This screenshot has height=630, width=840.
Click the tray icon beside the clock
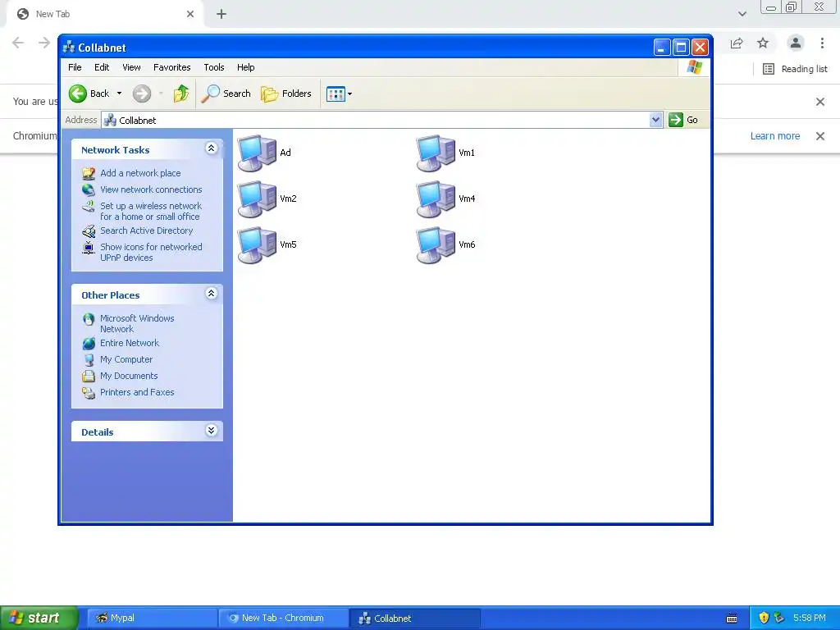pos(779,619)
